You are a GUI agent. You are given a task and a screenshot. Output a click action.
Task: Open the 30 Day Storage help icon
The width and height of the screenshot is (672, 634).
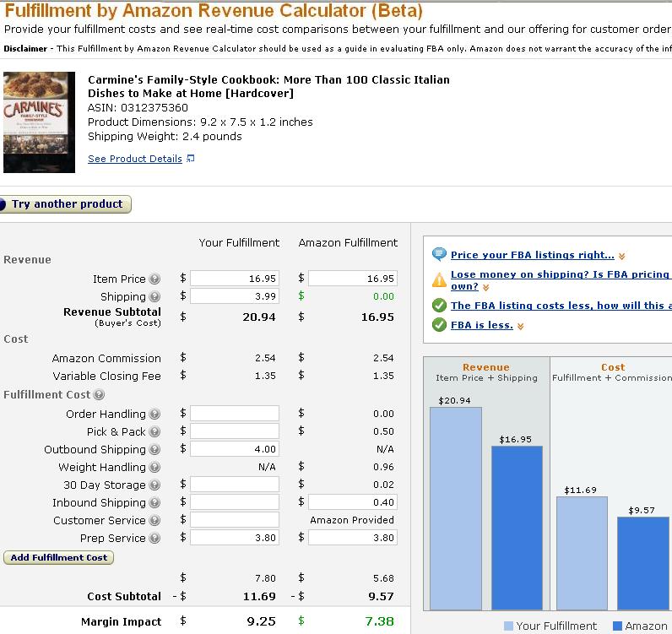click(x=154, y=485)
